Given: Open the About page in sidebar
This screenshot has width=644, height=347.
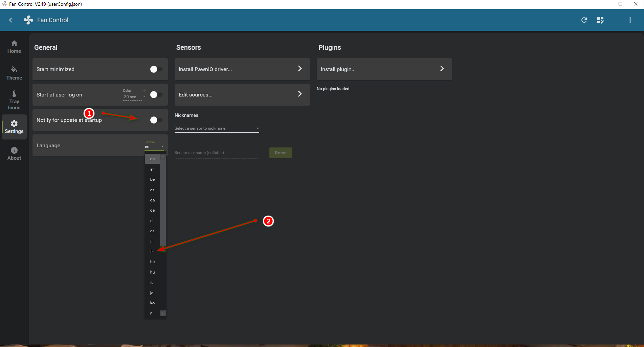Looking at the screenshot, I should click(14, 153).
